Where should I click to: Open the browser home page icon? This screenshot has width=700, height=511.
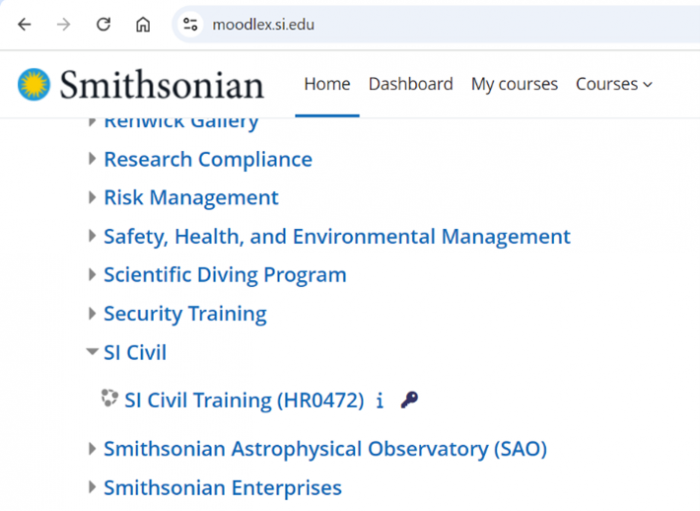[143, 25]
